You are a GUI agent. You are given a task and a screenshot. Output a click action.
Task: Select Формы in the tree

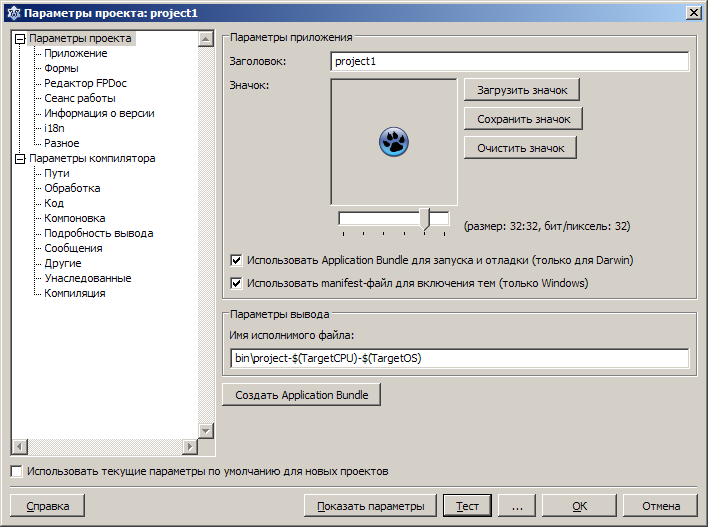pos(61,68)
